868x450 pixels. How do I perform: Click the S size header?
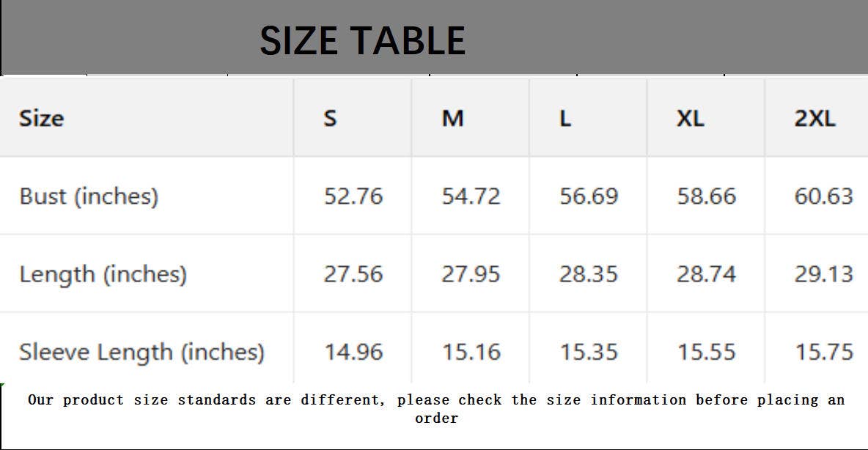[x=331, y=118]
